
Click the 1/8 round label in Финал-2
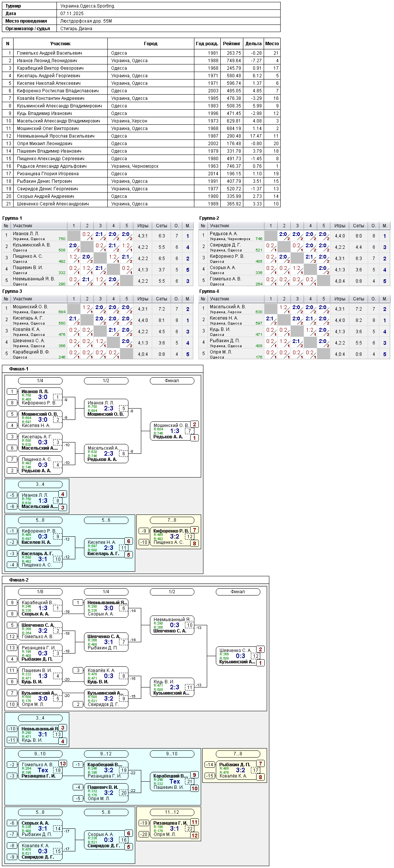click(x=40, y=592)
